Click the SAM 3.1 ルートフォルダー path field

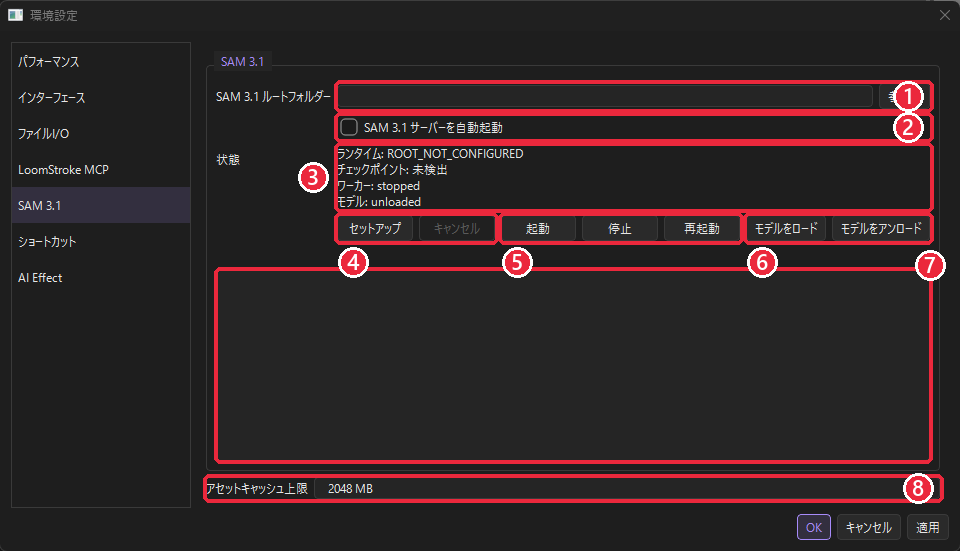coord(605,97)
